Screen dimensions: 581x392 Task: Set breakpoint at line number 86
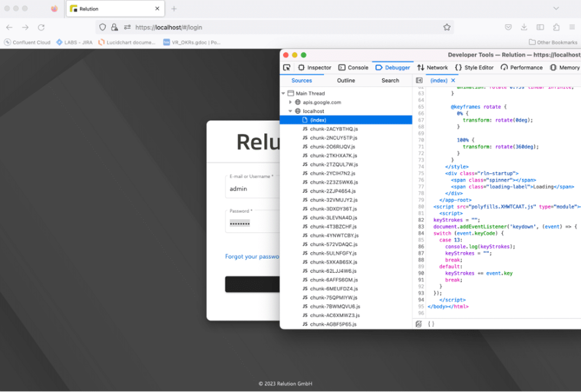tap(421, 246)
